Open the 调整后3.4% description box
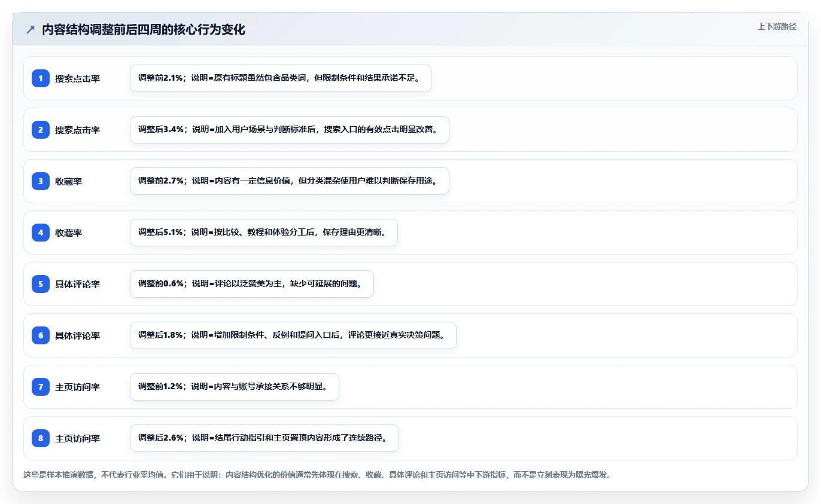The height and width of the screenshot is (504, 821). point(290,130)
